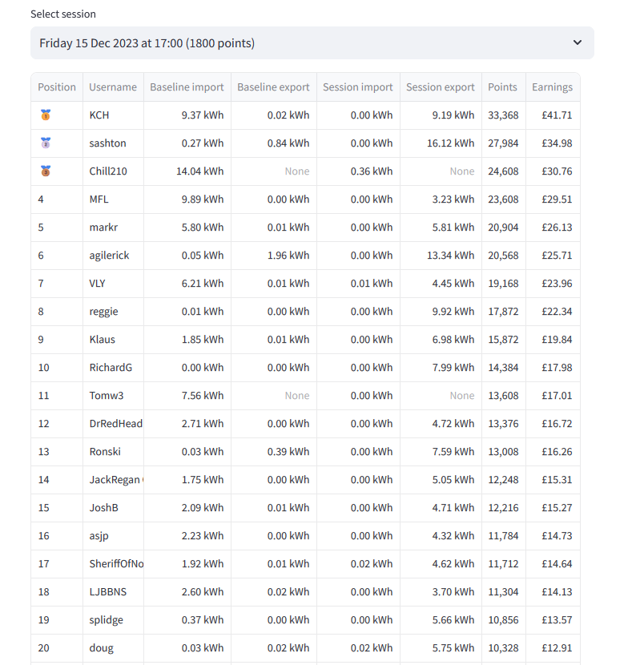Select the username cell reggie

[x=113, y=311]
